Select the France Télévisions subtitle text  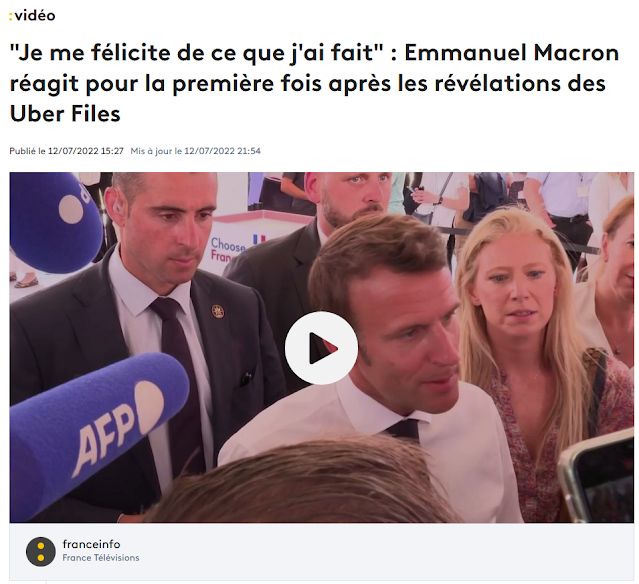(x=101, y=558)
